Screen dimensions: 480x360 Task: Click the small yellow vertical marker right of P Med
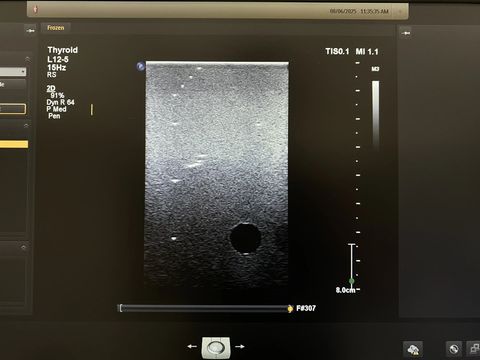(x=92, y=110)
